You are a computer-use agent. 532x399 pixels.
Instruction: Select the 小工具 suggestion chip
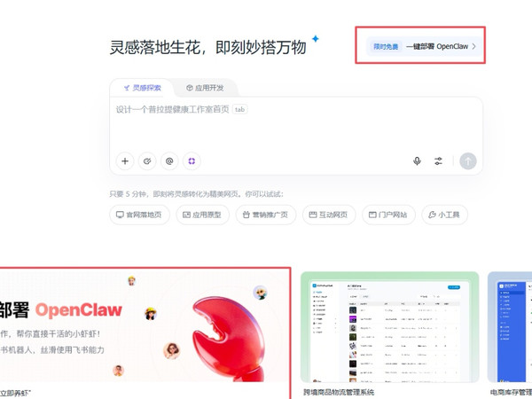click(445, 215)
